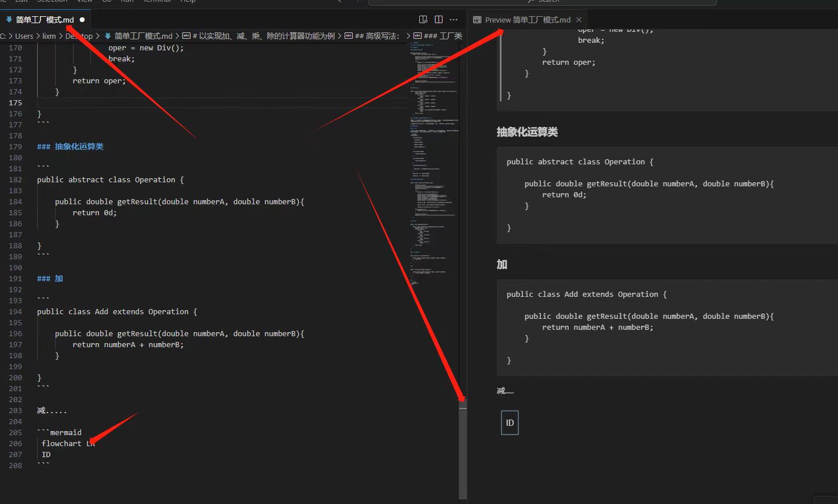Open the 简单工厂模式.md breadcrumb file segment
Viewport: 838px width, 504px height.
pyautogui.click(x=143, y=36)
